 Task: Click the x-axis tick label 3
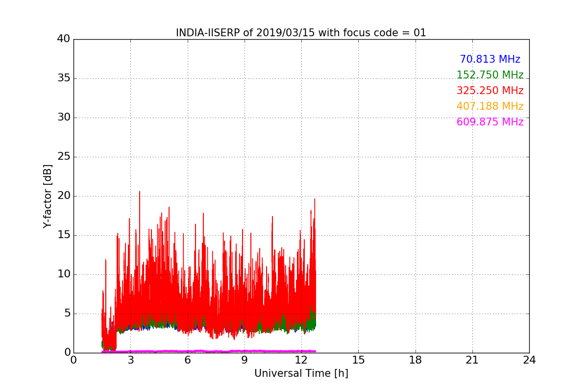pos(130,360)
